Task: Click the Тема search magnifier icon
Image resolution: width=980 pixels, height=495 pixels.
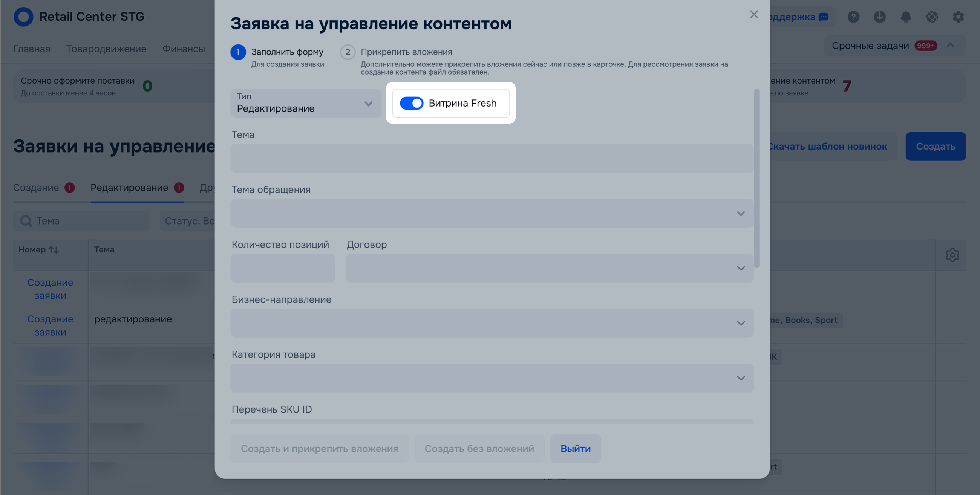Action: [x=26, y=221]
